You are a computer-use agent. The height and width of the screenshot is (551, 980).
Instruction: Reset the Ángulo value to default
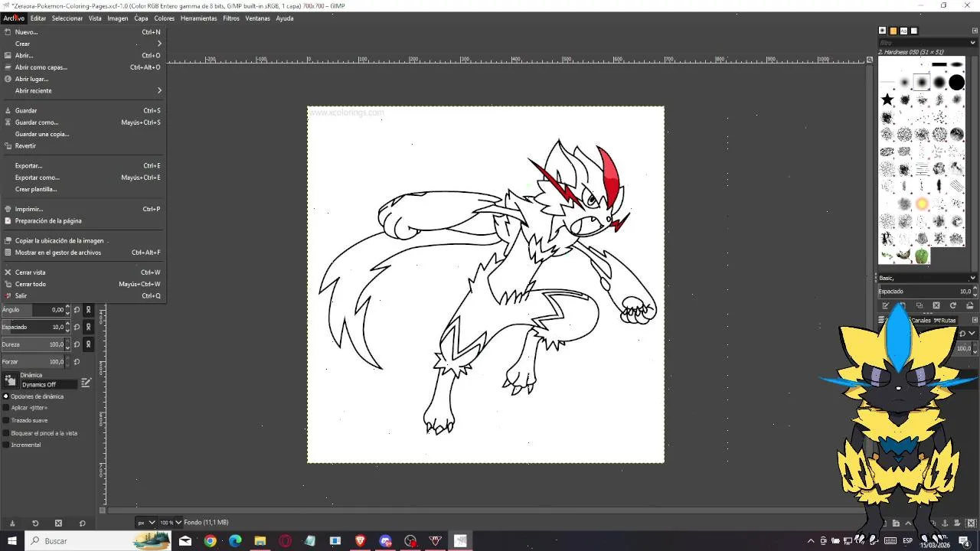pyautogui.click(x=77, y=310)
